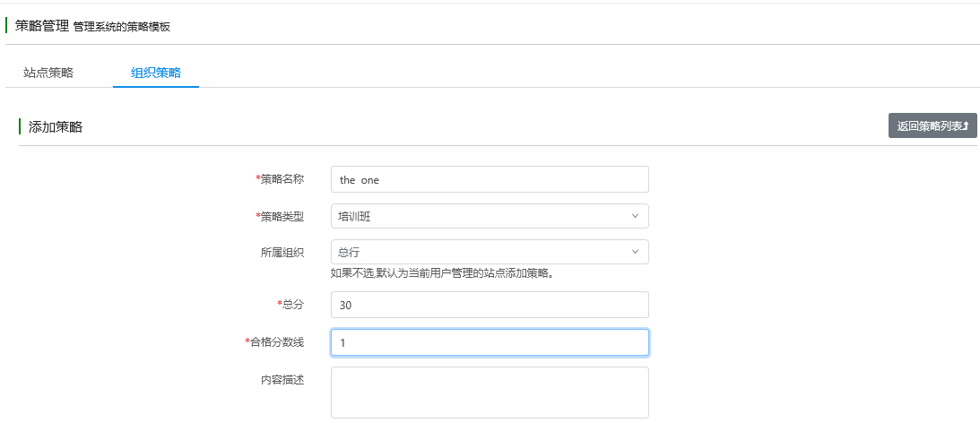Viewport: 980px width, 423px height.
Task: Switch to the 站点策略 tab
Action: (48, 73)
